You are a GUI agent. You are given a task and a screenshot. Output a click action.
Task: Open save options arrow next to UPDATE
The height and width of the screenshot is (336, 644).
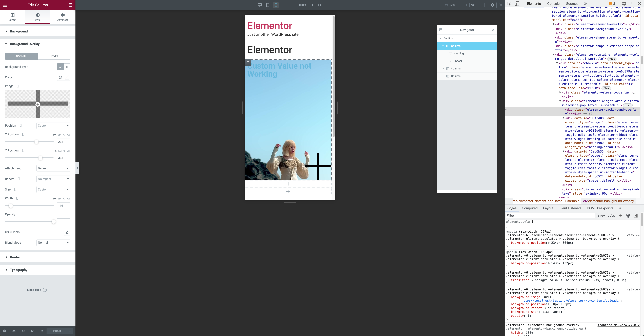[70, 331]
